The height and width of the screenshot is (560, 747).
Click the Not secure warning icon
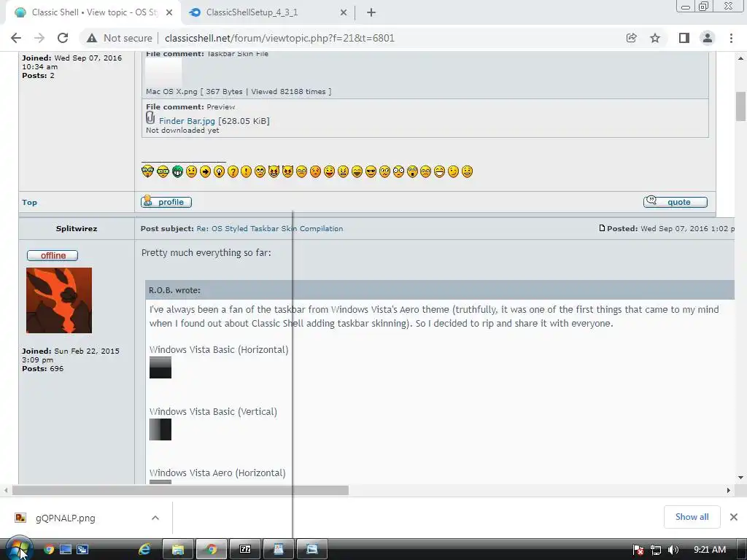92,38
